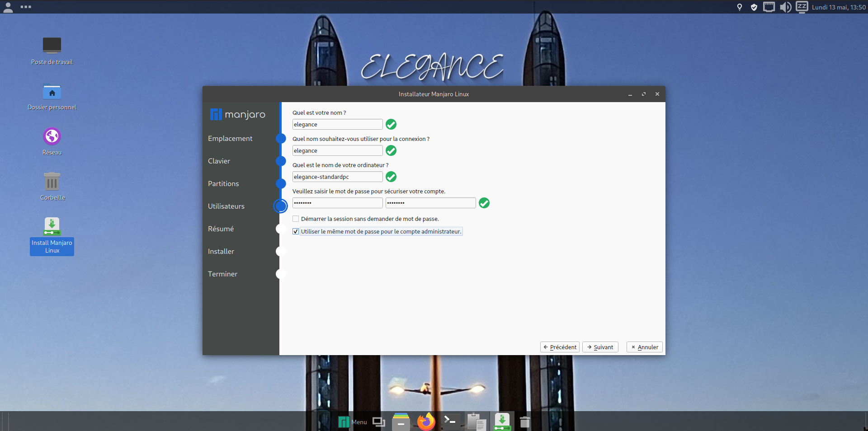Launch the terminal from the taskbar
The width and height of the screenshot is (868, 431).
tap(451, 422)
